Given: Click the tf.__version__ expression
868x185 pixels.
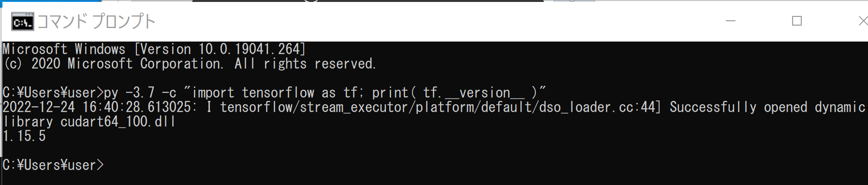Looking at the screenshot, I should coord(473,93).
